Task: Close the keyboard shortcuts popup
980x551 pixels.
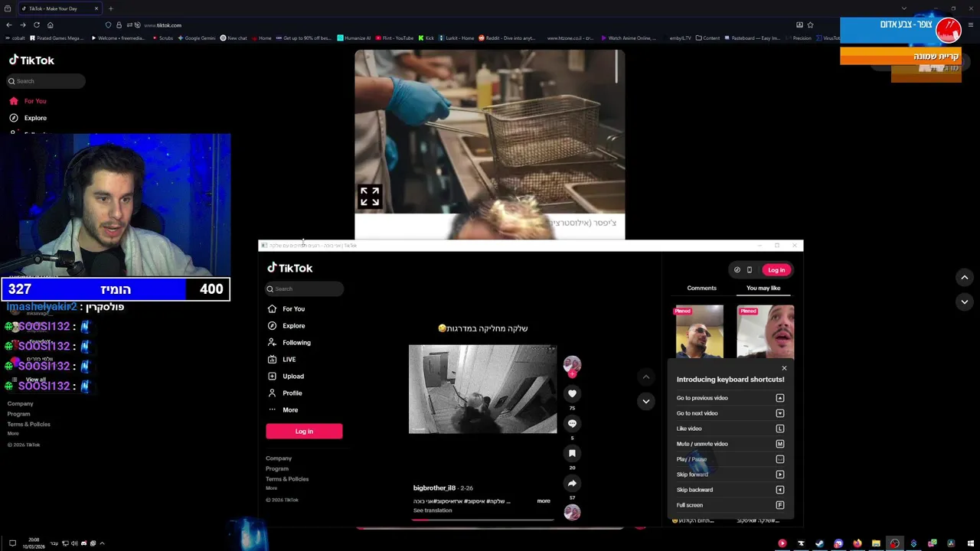Action: [784, 368]
